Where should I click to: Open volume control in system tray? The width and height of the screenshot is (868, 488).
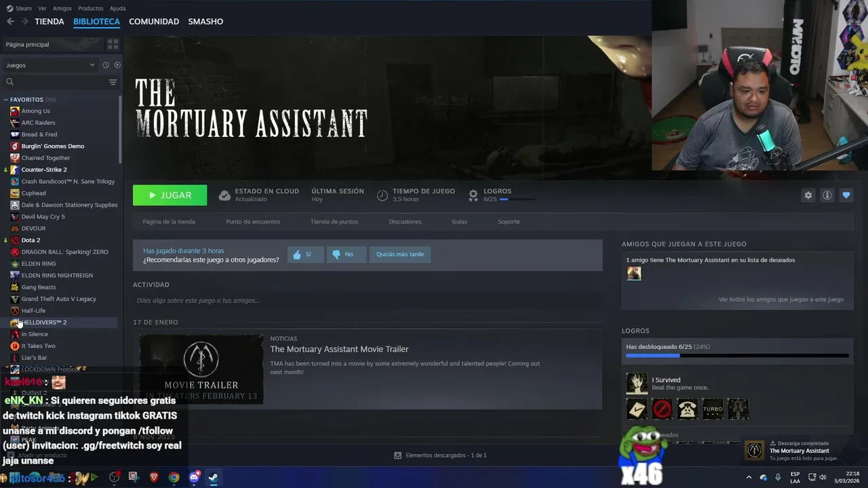(x=823, y=477)
